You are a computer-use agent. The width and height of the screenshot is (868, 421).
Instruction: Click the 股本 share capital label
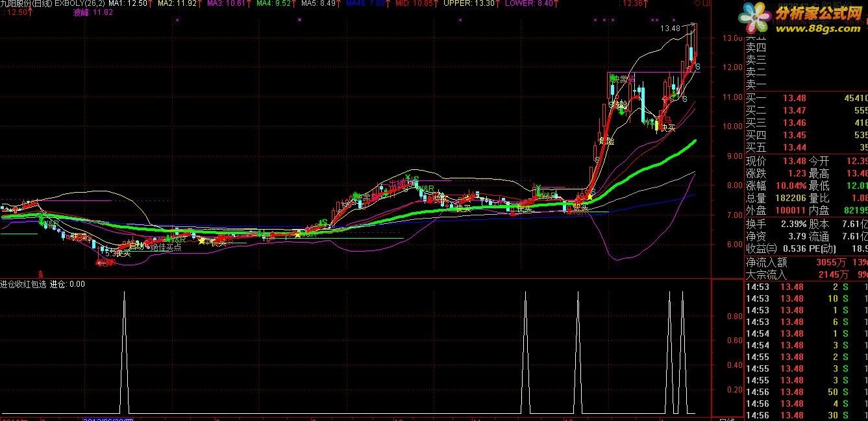pos(819,224)
